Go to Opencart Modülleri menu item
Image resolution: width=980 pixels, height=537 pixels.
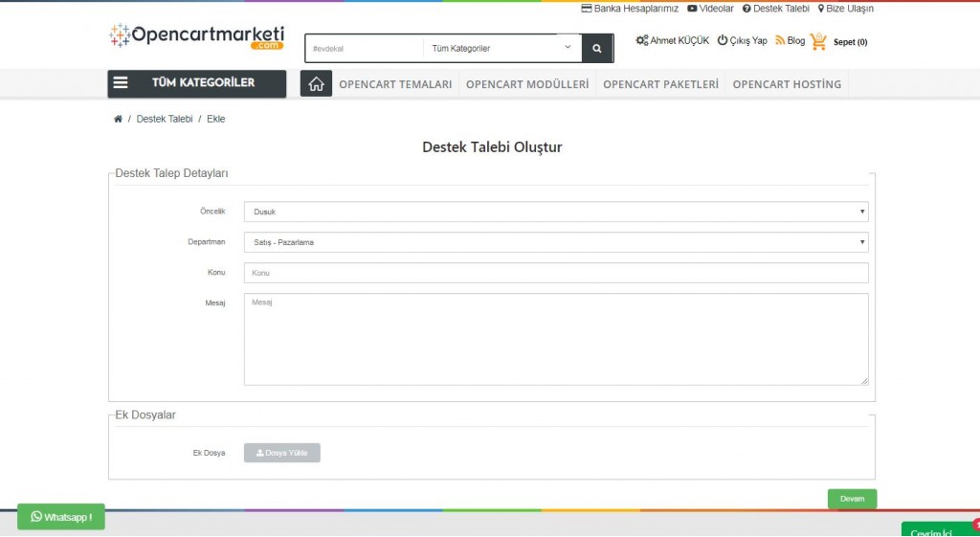pos(527,84)
